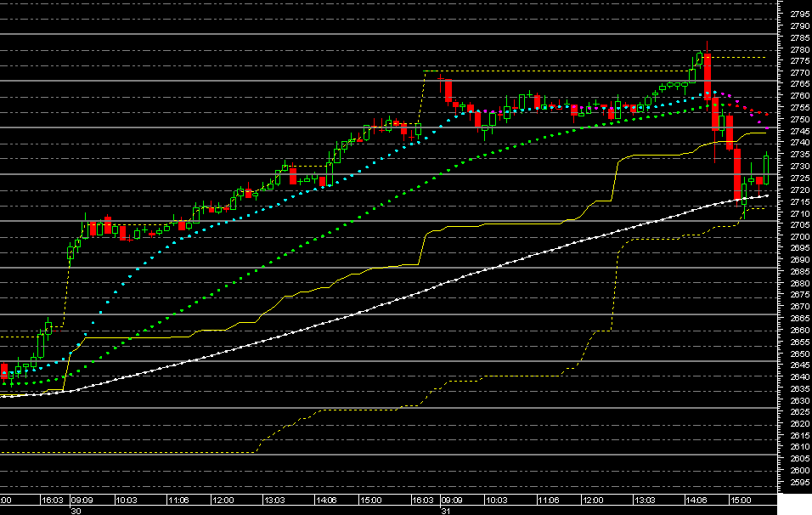Select the 15:00 time label of the 31 session
The image size is (812, 515).
[x=741, y=501]
